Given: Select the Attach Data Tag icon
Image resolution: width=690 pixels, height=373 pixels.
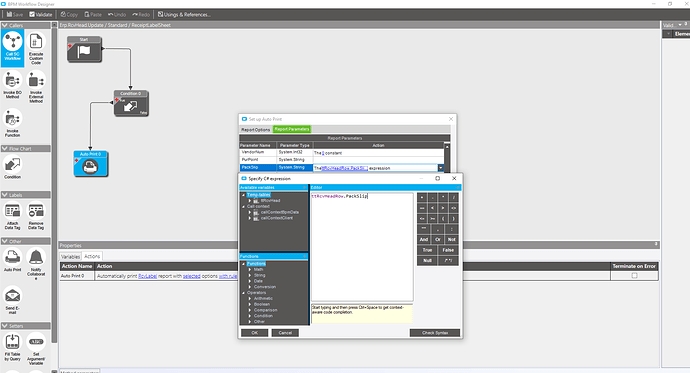Looking at the screenshot, I should click(12, 212).
